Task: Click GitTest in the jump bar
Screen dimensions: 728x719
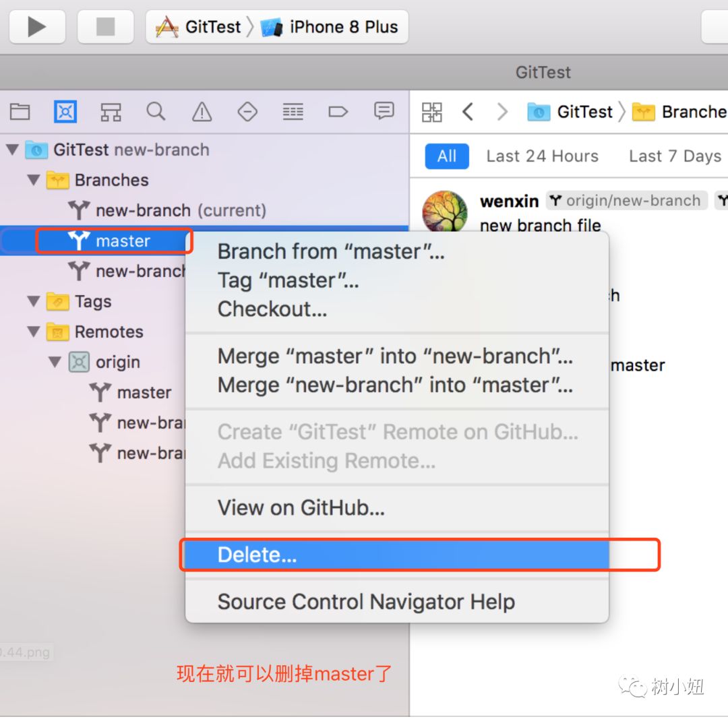Action: pyautogui.click(x=570, y=112)
